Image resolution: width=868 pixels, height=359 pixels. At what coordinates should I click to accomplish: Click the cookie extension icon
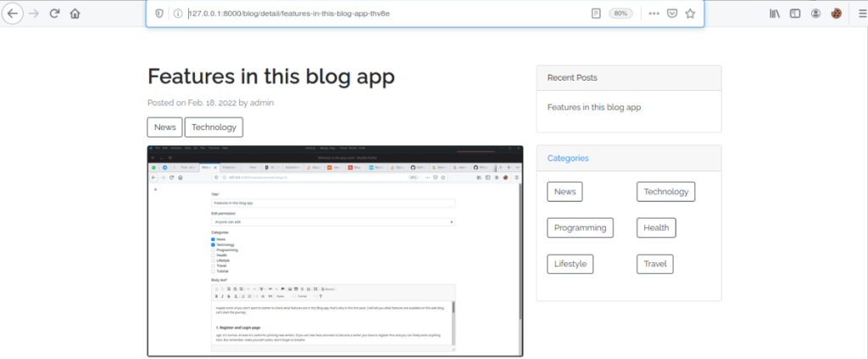coord(836,14)
